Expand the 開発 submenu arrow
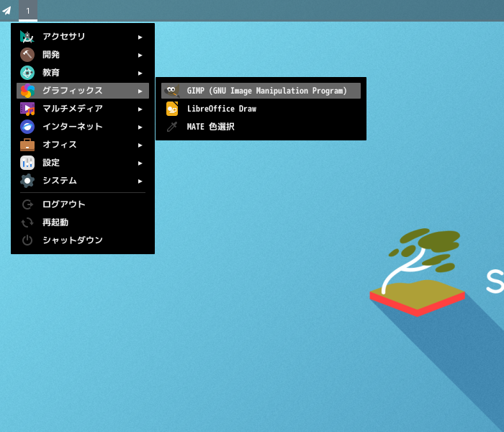The width and height of the screenshot is (504, 432). [x=140, y=55]
